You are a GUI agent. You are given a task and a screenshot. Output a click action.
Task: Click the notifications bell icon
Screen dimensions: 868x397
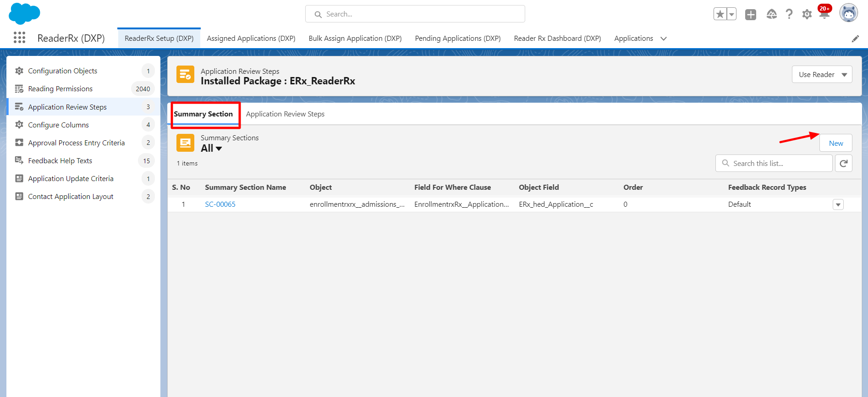pyautogui.click(x=824, y=14)
